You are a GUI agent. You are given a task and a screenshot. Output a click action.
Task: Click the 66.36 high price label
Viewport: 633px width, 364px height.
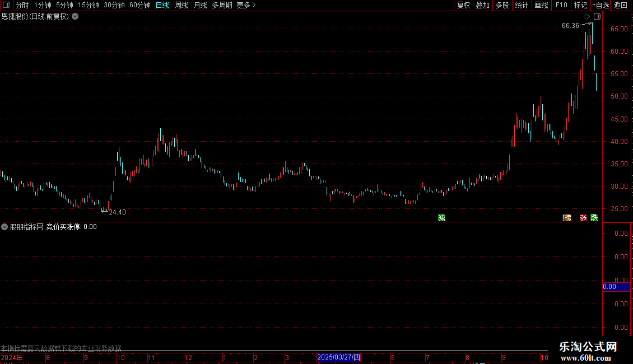pos(570,26)
